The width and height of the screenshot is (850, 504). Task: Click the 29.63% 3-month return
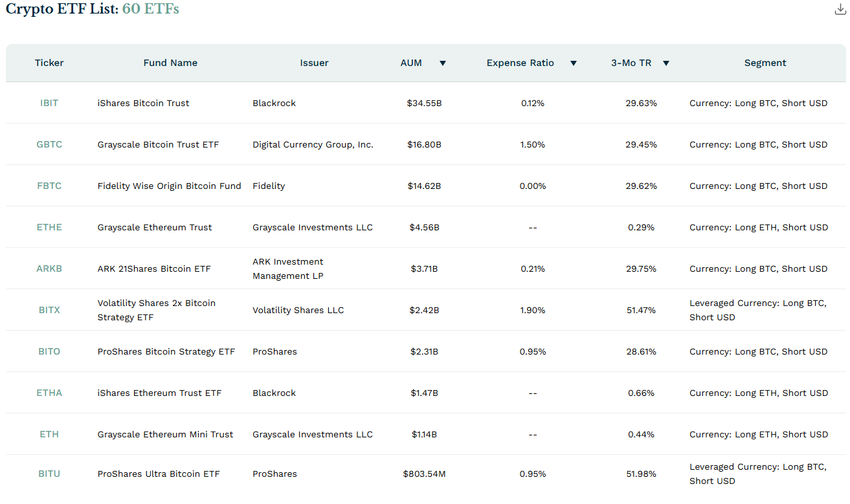point(641,103)
